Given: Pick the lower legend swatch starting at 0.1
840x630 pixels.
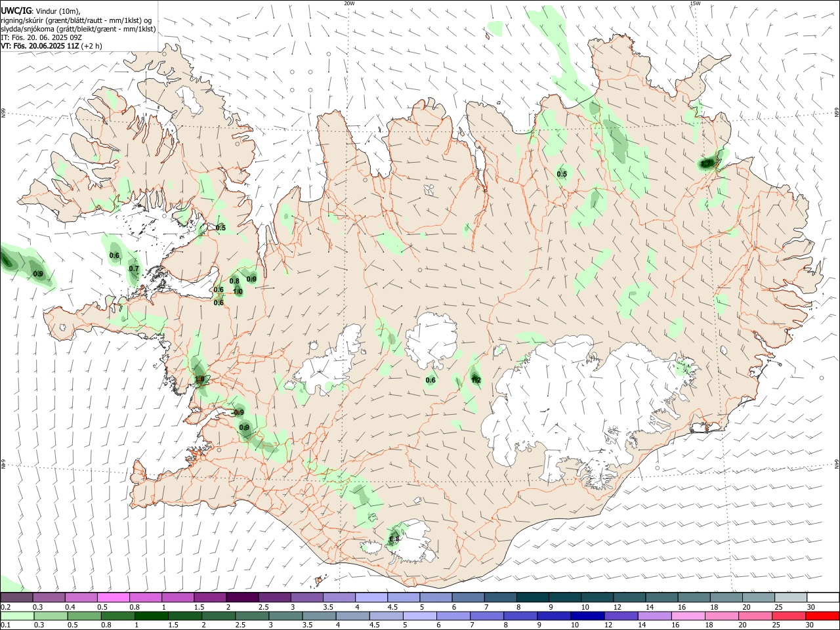Looking at the screenshot, I should point(16,616).
